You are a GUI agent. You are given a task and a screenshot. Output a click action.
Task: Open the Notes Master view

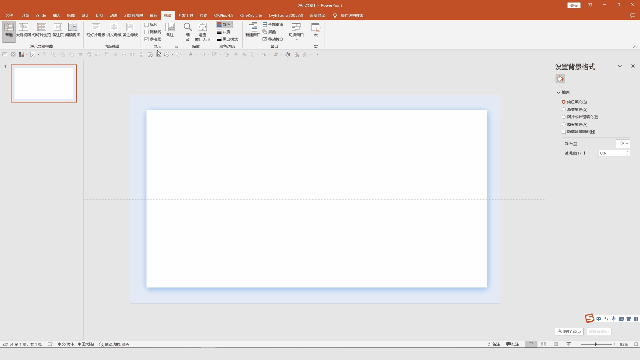click(x=130, y=31)
